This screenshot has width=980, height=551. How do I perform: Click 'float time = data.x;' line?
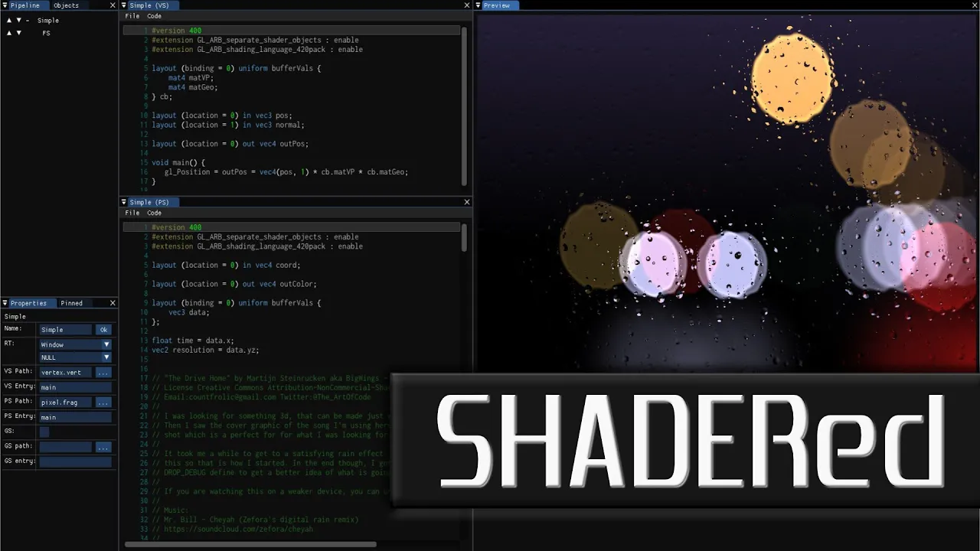[x=192, y=341]
